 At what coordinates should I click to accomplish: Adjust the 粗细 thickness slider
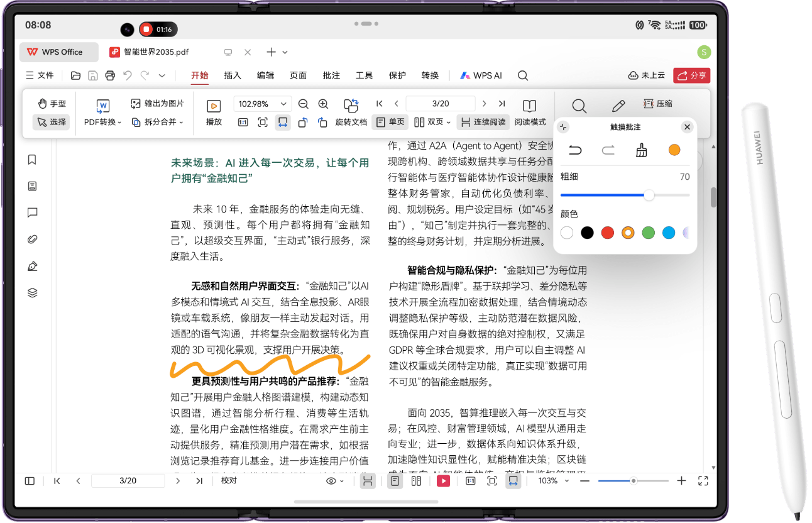coord(625,195)
